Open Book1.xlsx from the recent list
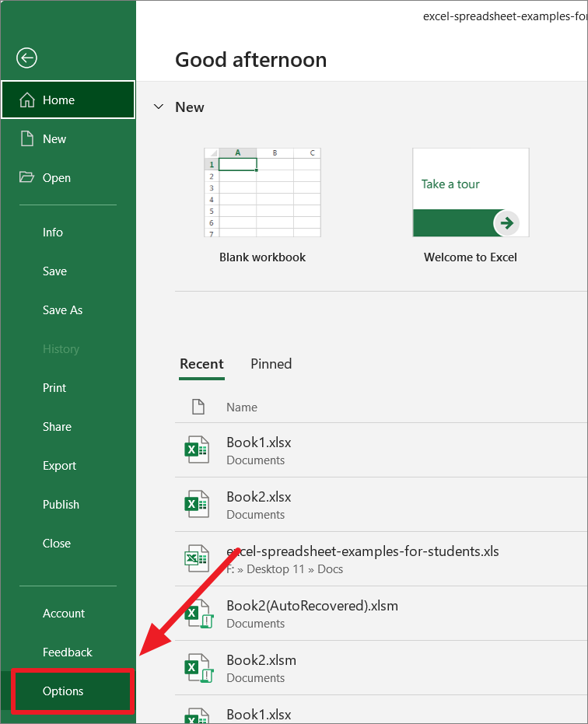 pyautogui.click(x=381, y=450)
